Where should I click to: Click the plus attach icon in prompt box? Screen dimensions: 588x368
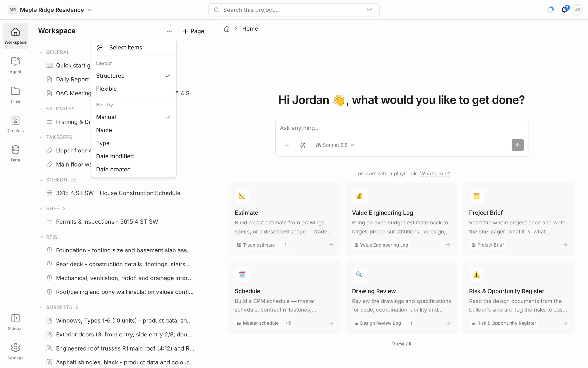point(287,145)
